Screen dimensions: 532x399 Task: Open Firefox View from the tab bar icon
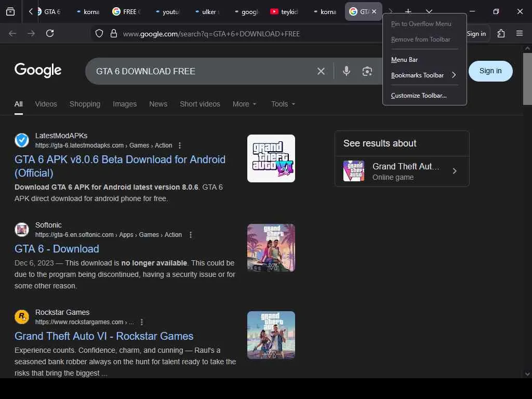click(10, 11)
